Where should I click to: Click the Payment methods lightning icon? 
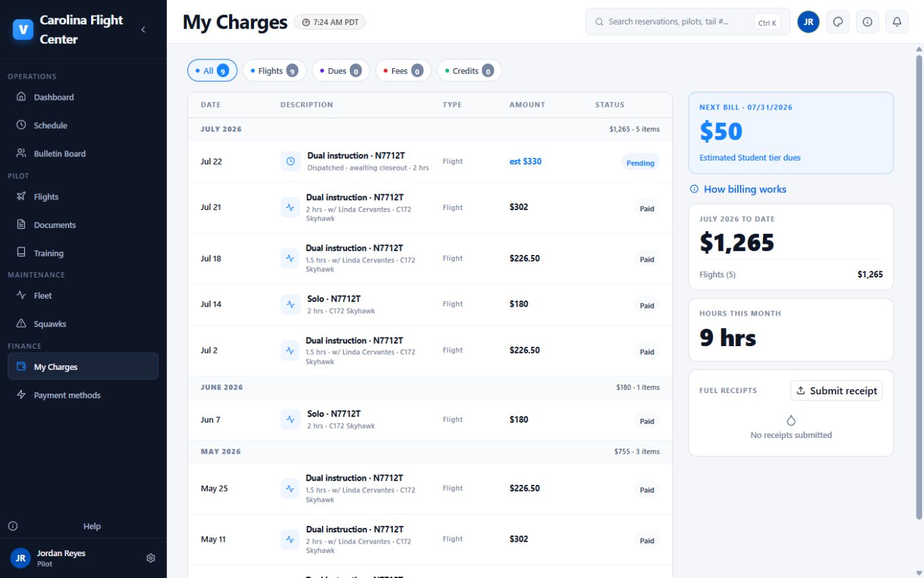(21, 395)
